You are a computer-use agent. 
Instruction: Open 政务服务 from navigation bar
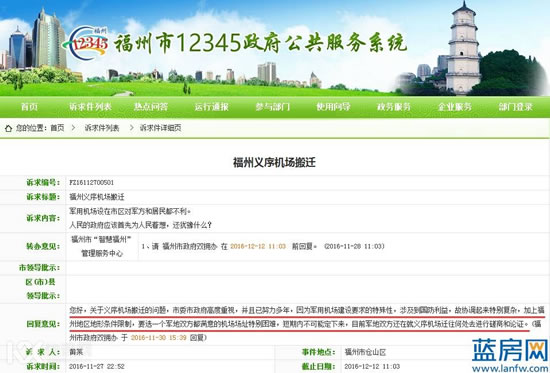click(394, 107)
